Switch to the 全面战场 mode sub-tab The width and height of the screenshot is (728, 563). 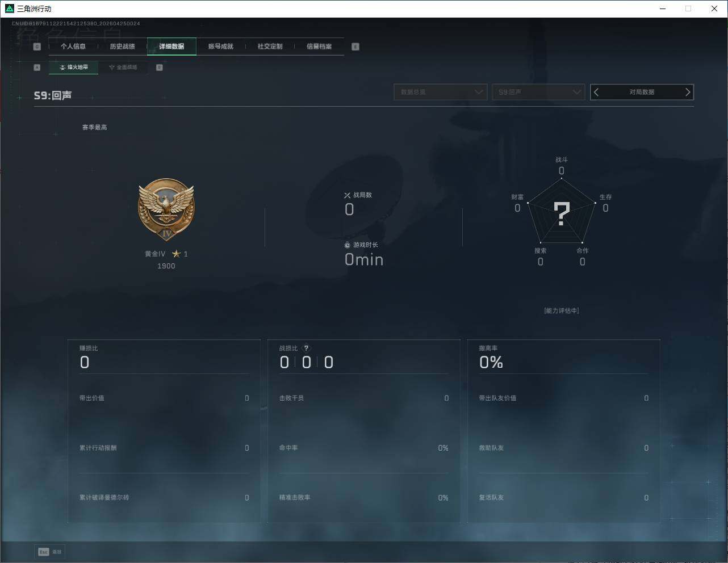pos(123,67)
